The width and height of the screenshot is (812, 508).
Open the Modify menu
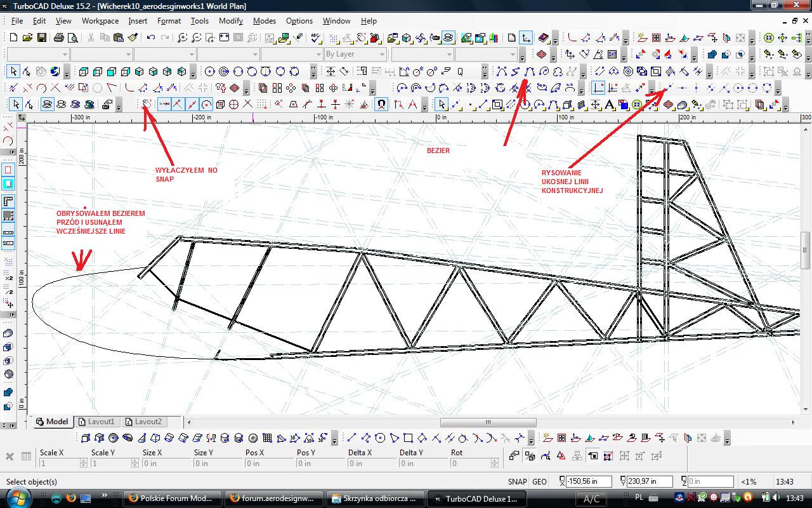click(x=231, y=21)
